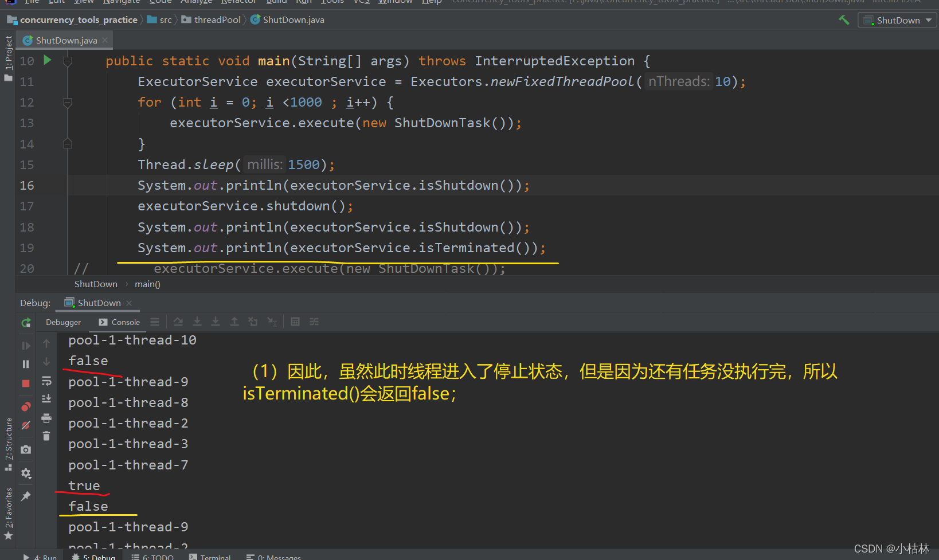Open the Refactor menu

pos(238,2)
